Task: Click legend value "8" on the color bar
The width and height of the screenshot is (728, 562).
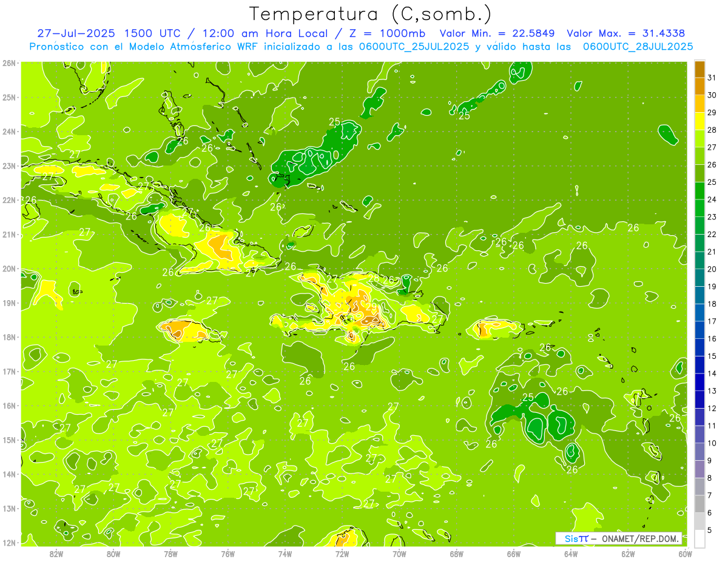Action: [710, 478]
